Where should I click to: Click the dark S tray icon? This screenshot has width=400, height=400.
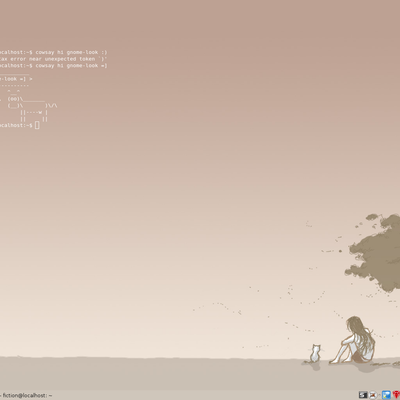tap(363, 395)
